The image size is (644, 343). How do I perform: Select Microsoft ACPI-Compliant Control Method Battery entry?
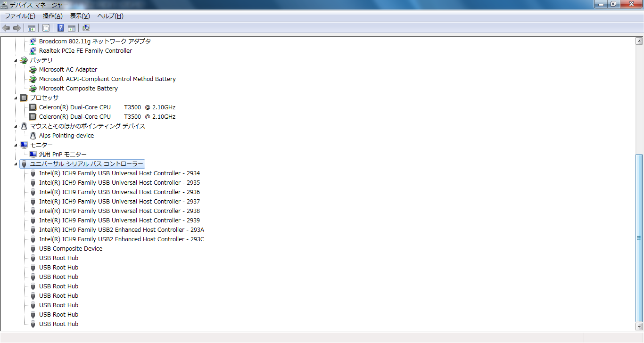107,79
